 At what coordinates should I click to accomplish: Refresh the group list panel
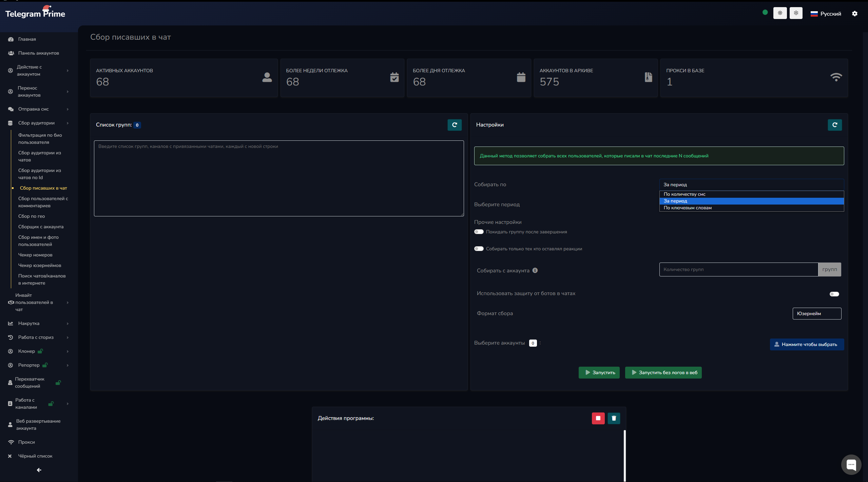point(454,125)
